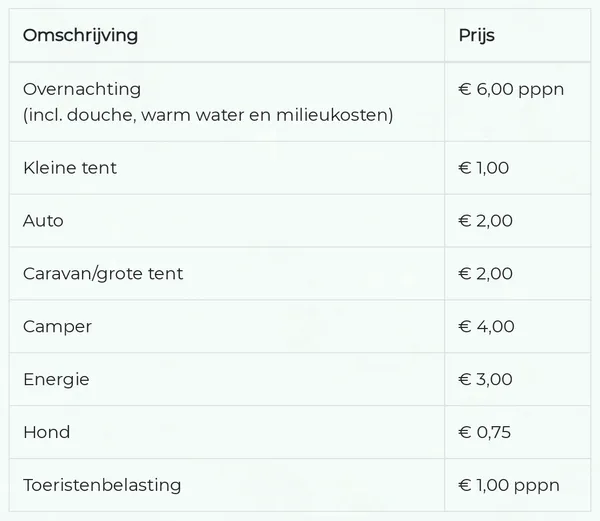Select the Overnachting row label
The width and height of the screenshot is (600, 521).
click(82, 89)
